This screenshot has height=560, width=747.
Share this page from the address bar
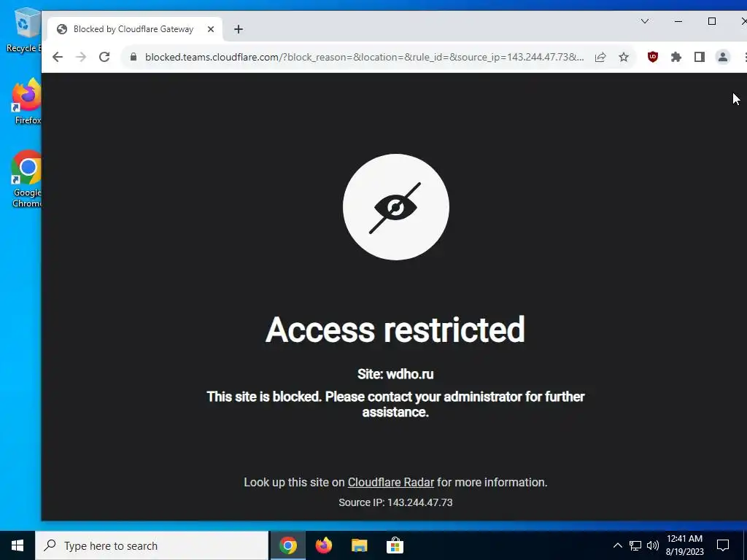(x=600, y=57)
